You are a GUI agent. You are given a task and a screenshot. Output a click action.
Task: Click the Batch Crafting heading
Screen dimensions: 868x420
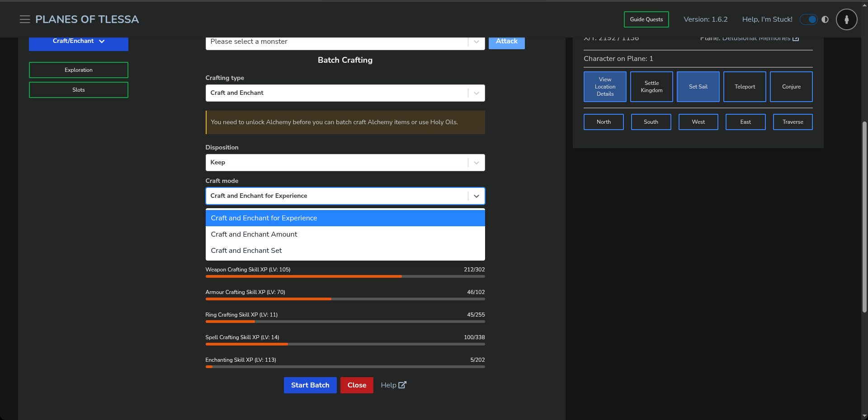[x=345, y=60]
